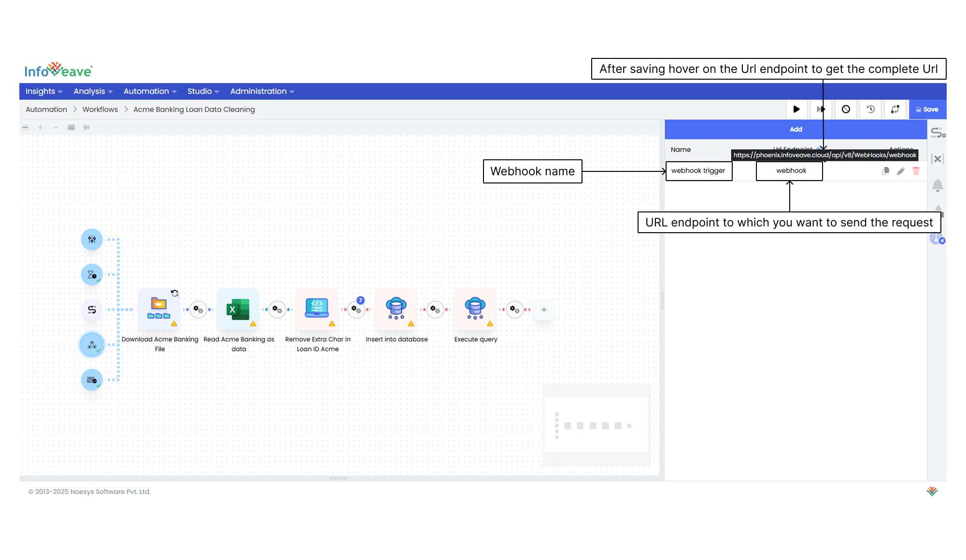Click the Noesys Software copyright text
The image size is (966, 560).
(x=89, y=491)
